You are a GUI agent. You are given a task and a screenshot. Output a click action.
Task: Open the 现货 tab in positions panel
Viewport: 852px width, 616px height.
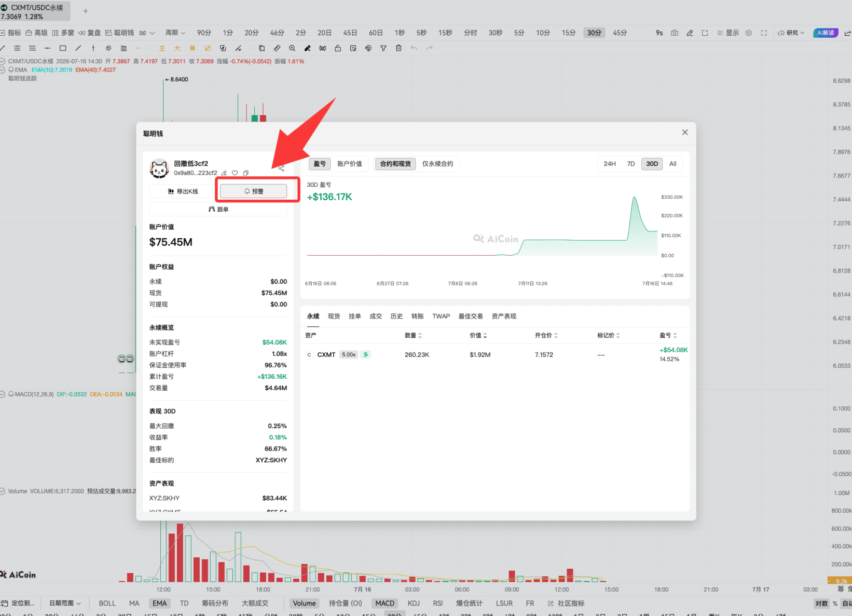(x=334, y=316)
